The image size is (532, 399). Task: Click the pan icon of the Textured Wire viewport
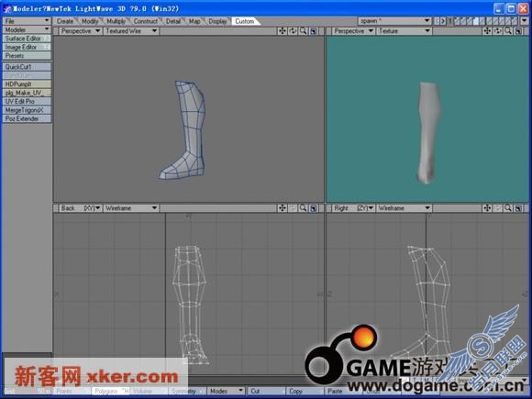pyautogui.click(x=282, y=31)
